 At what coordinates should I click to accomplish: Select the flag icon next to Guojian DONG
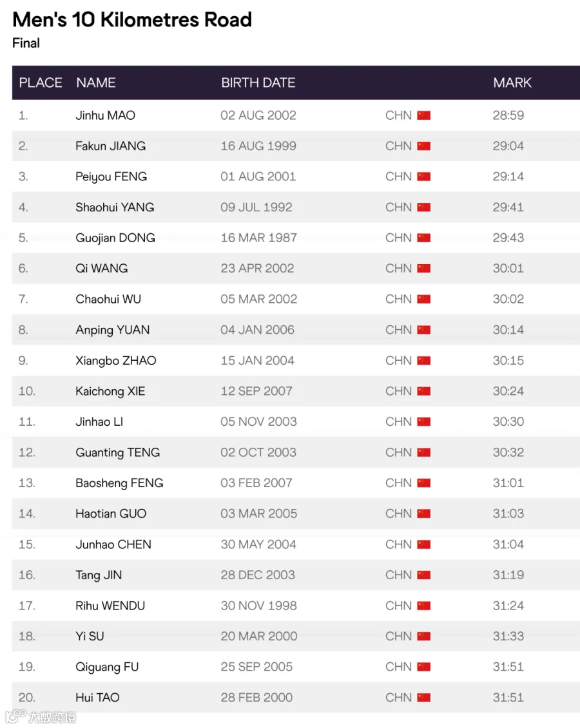(x=423, y=238)
